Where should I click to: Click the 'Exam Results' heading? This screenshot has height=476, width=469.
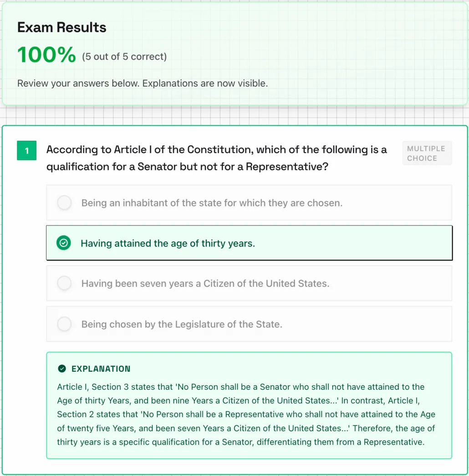(x=61, y=27)
